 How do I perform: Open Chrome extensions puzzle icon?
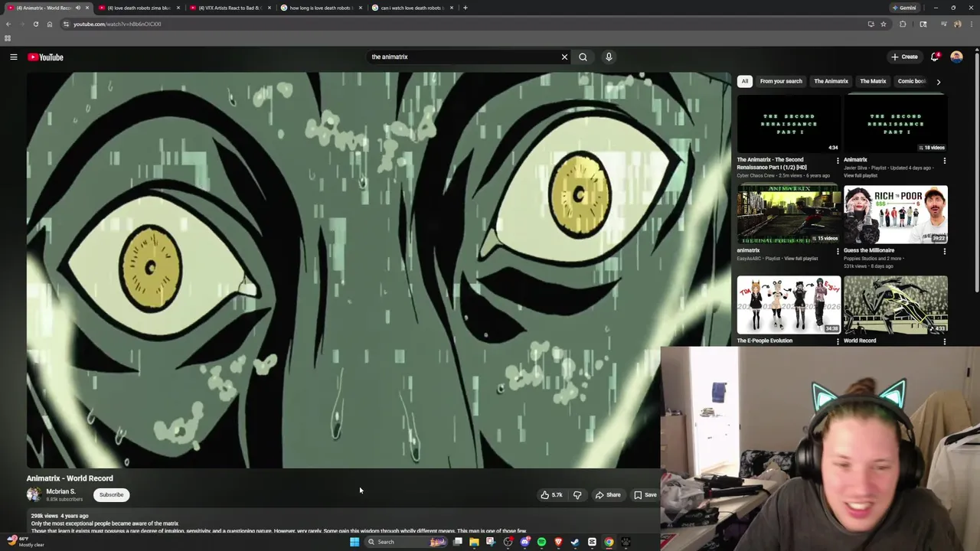[903, 24]
